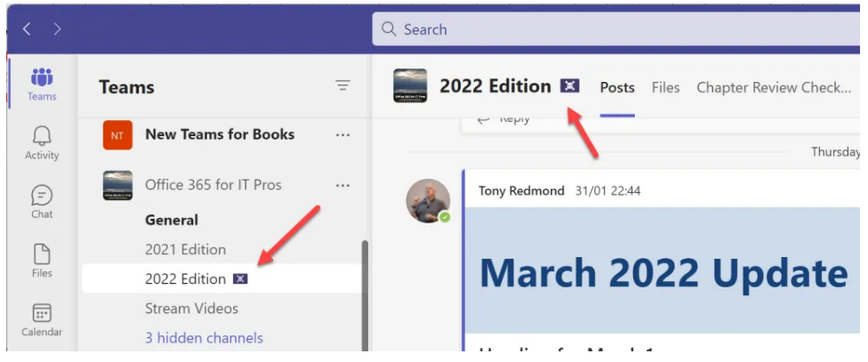The width and height of the screenshot is (868, 362).
Task: Click the teams list scrollbar
Action: point(365,295)
